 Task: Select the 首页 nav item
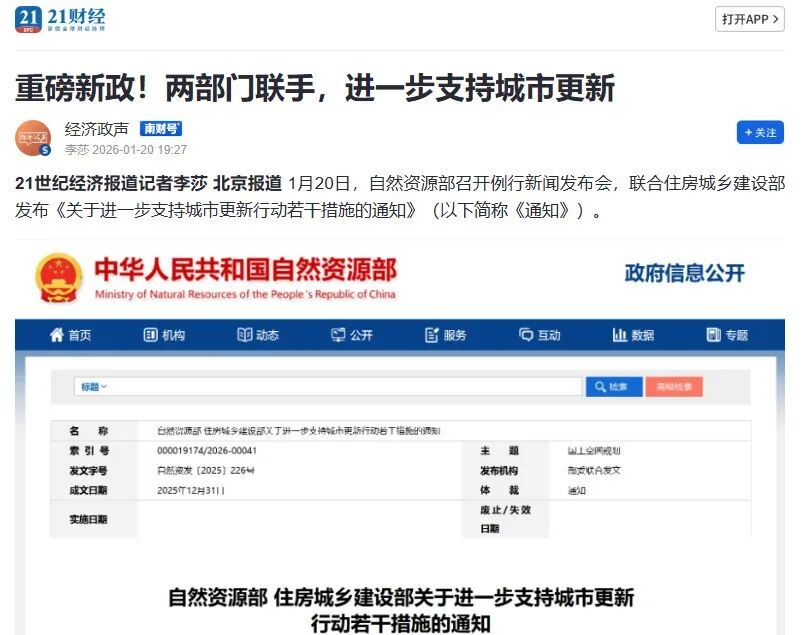(x=70, y=335)
